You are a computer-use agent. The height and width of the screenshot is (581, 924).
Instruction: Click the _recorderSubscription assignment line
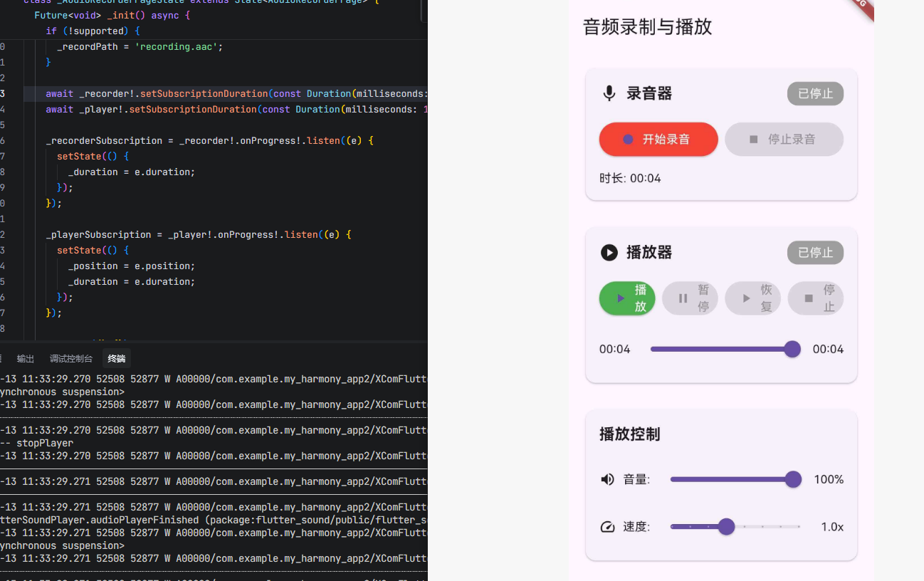pos(209,141)
